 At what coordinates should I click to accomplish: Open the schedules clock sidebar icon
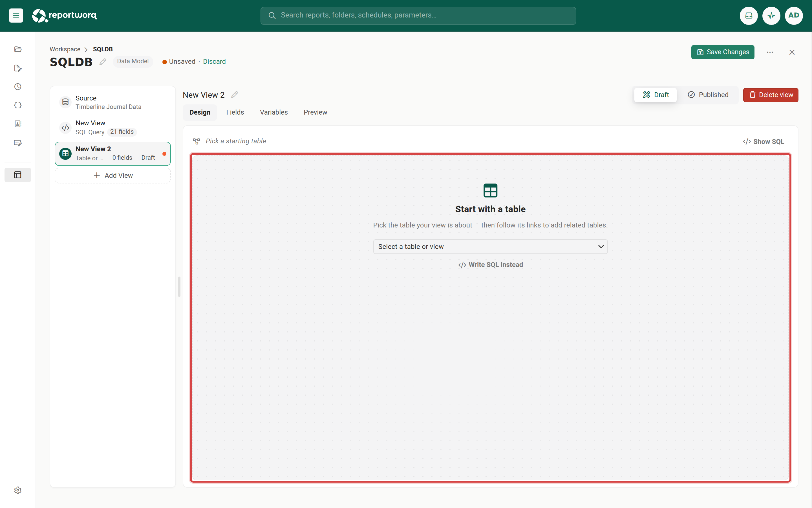pos(18,87)
